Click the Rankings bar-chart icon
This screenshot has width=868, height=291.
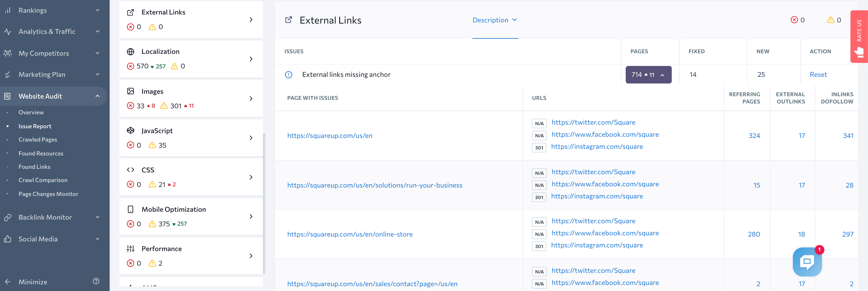(x=8, y=10)
